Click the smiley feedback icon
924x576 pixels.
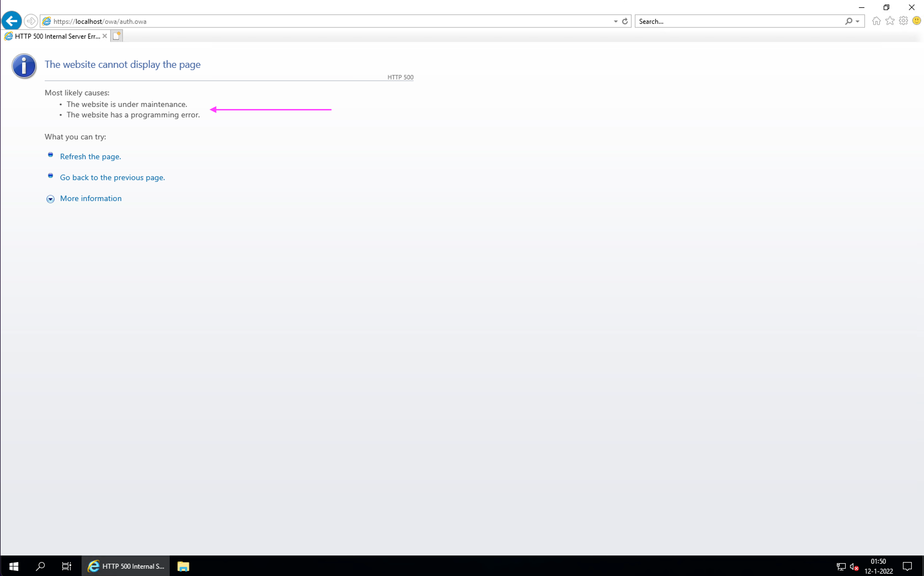coord(916,21)
